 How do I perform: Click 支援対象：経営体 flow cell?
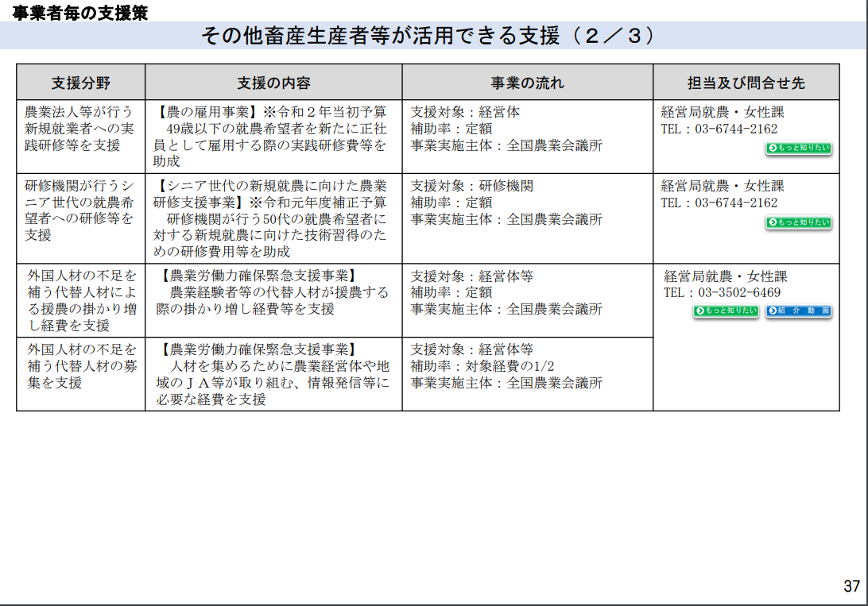[x=528, y=137]
